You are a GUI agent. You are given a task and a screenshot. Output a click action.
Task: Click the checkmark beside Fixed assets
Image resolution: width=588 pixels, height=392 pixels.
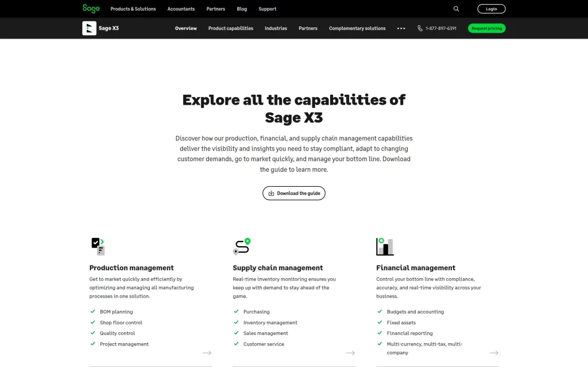(380, 322)
